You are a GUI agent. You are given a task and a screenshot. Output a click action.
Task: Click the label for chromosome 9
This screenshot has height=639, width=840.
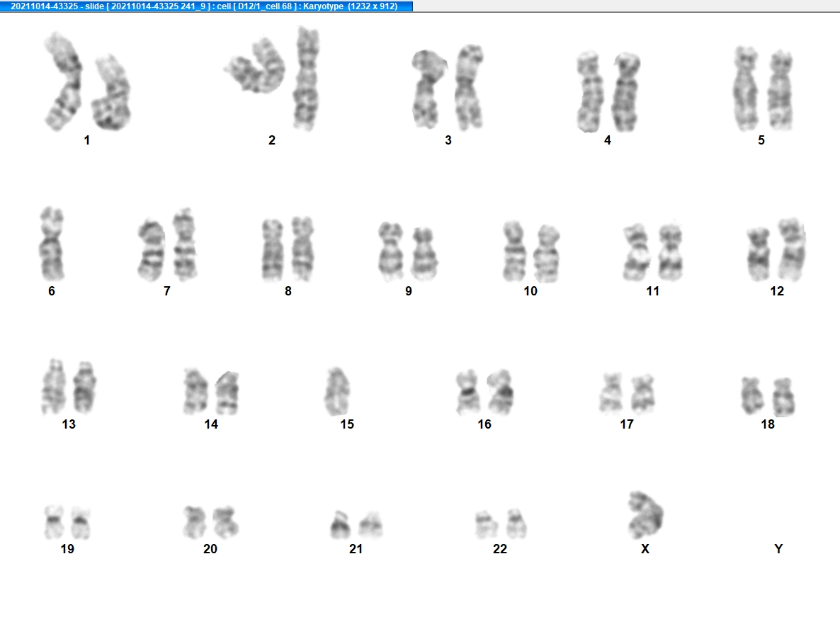[408, 291]
